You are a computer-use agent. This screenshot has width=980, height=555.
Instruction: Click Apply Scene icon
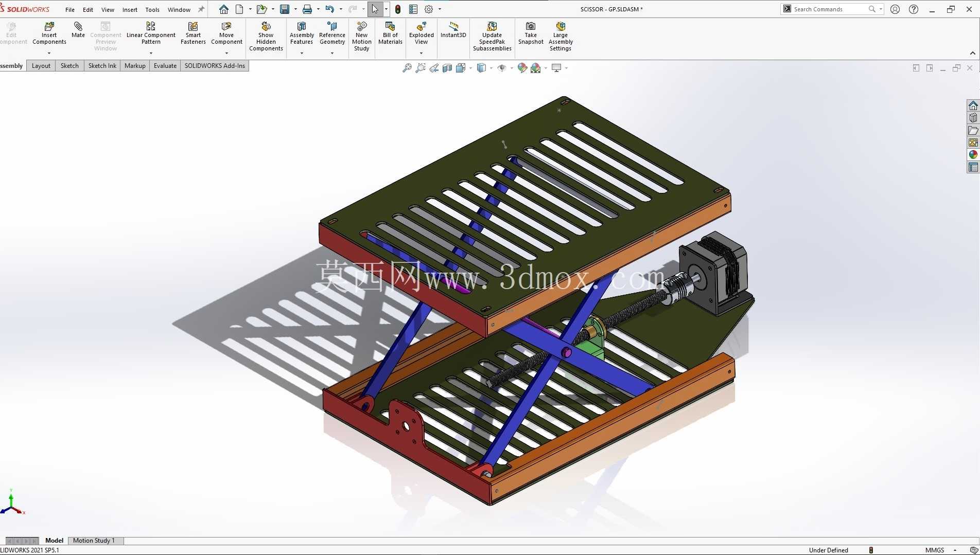[x=536, y=68]
